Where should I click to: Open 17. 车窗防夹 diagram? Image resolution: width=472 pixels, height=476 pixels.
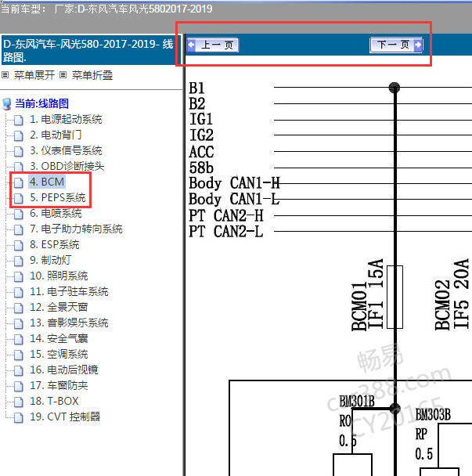59,385
